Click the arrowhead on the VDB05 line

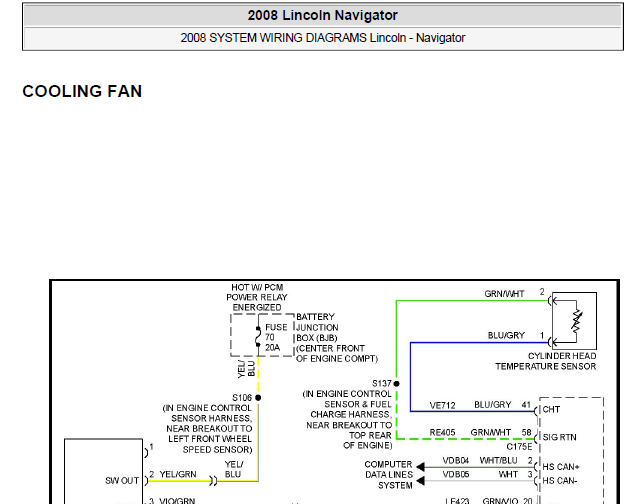pyautogui.click(x=420, y=481)
